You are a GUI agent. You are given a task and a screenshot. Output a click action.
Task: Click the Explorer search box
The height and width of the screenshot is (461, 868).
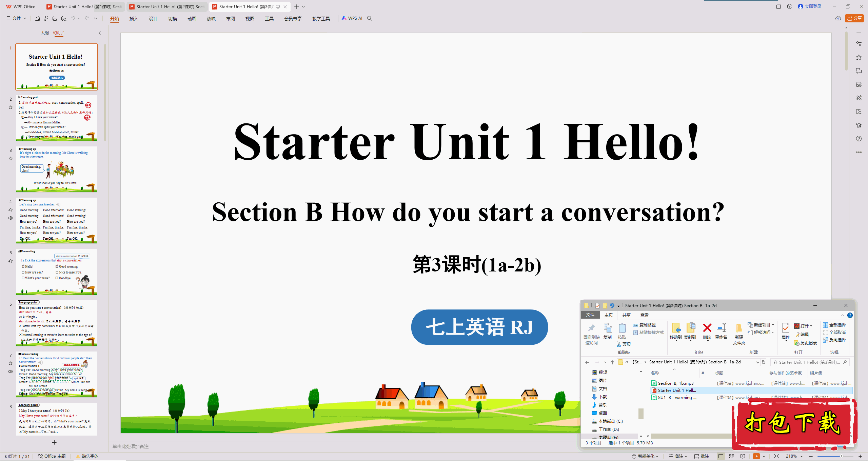click(x=810, y=362)
